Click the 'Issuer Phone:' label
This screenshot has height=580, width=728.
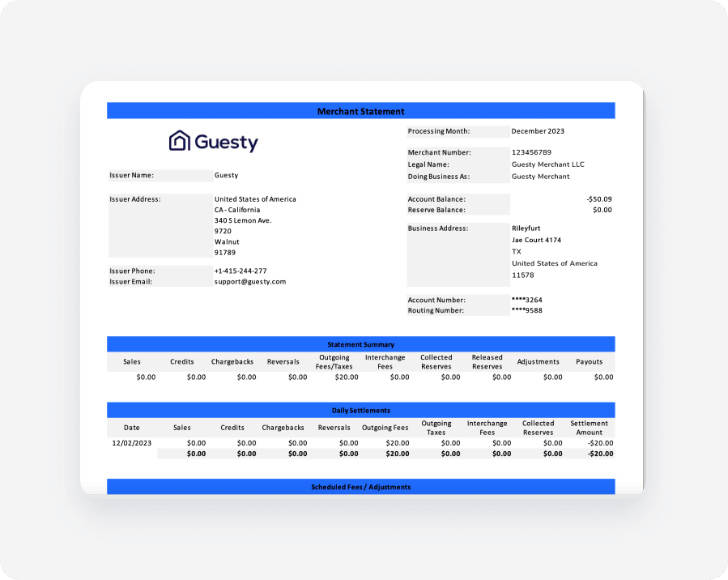tap(132, 271)
